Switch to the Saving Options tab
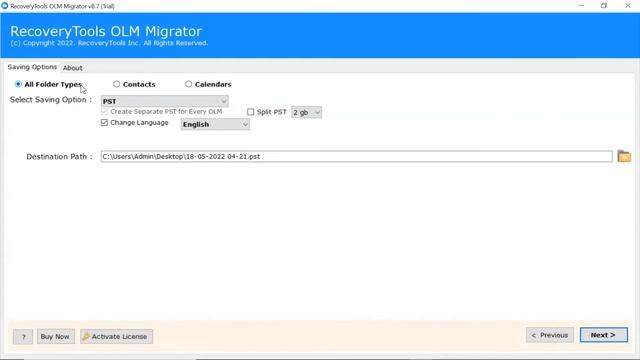The width and height of the screenshot is (640, 360). coord(32,67)
